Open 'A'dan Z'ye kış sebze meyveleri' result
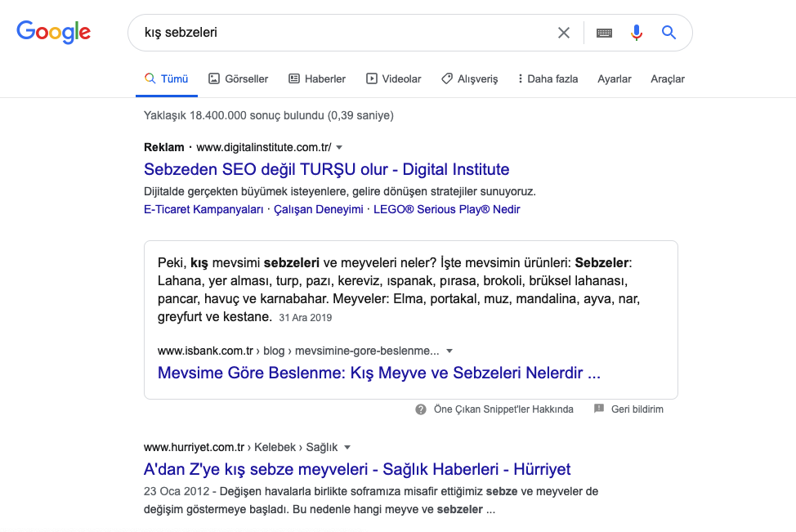This screenshot has height=532, width=796. pyautogui.click(x=357, y=469)
